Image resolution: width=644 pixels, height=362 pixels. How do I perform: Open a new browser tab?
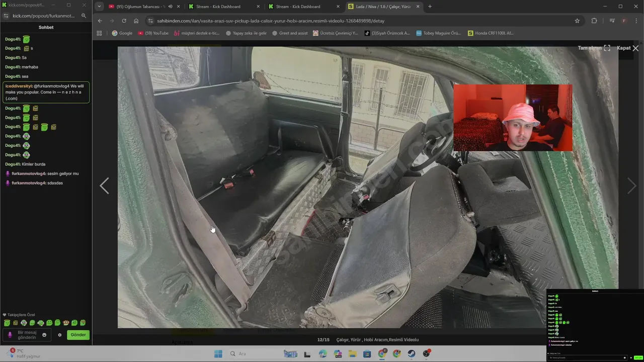click(x=430, y=7)
